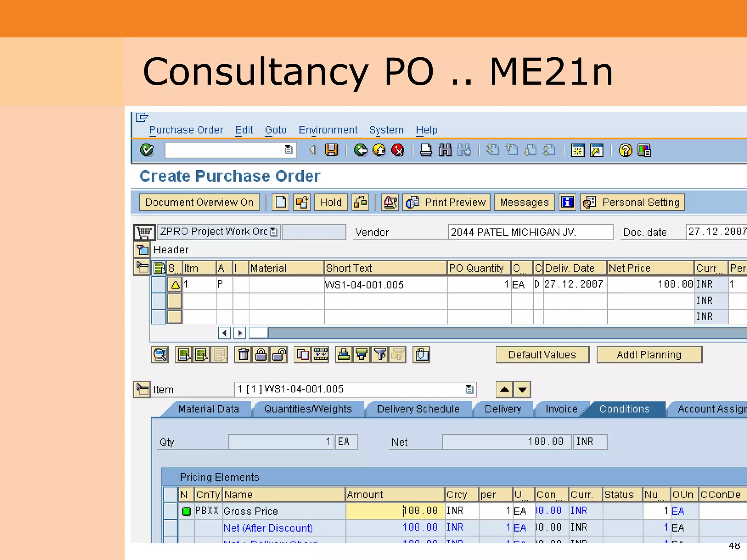Click the next item down arrow
747x560 pixels.
[522, 389]
